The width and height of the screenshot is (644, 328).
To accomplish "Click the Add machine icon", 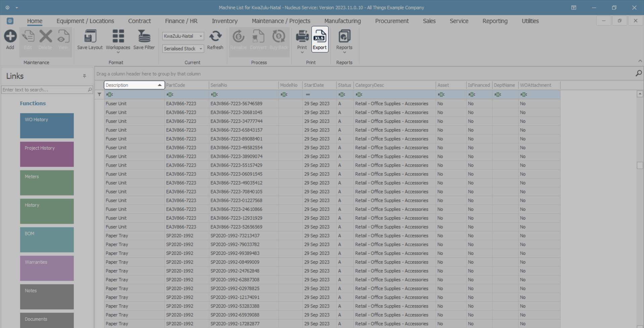I will pos(10,37).
